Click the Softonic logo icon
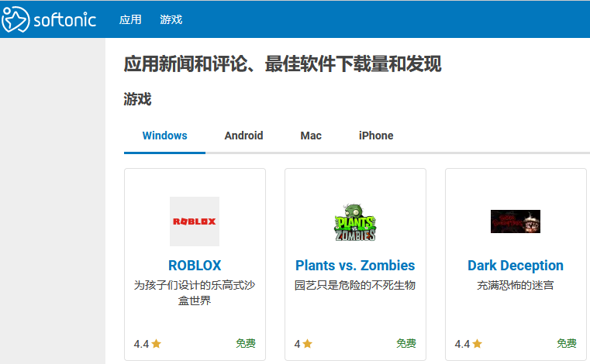The height and width of the screenshot is (364, 590). point(15,19)
